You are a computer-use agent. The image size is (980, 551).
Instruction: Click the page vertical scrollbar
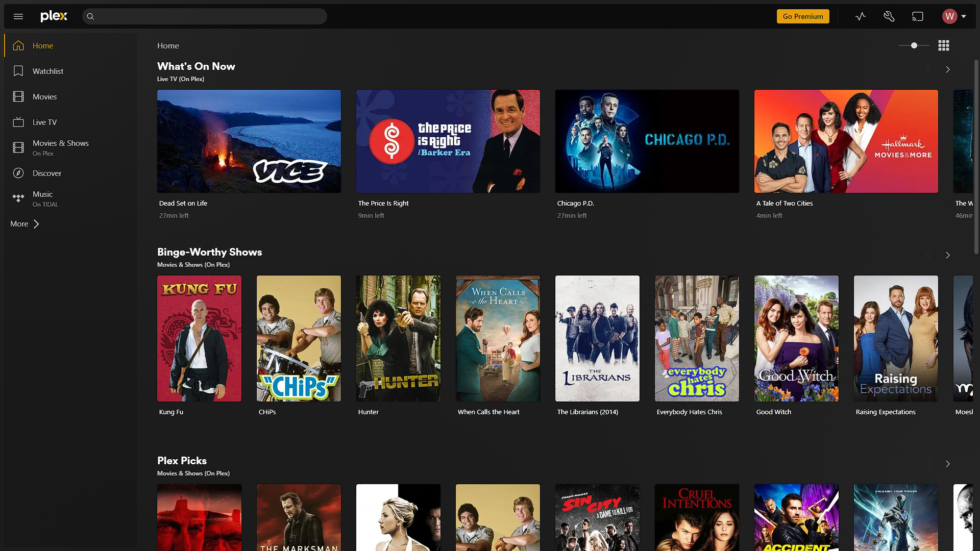click(976, 157)
